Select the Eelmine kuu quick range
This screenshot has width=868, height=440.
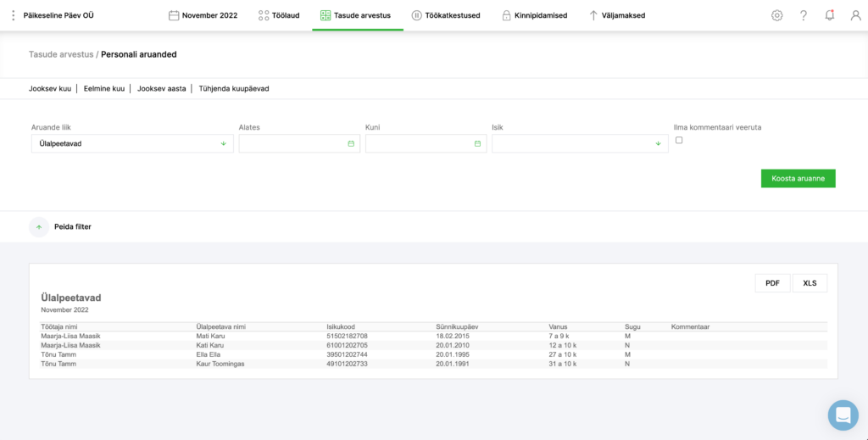(103, 88)
